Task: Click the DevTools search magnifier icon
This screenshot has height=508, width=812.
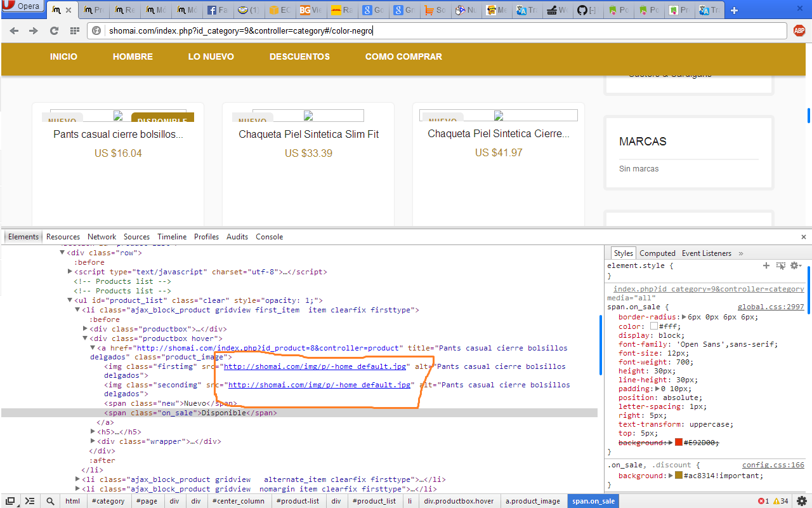Action: (50, 501)
